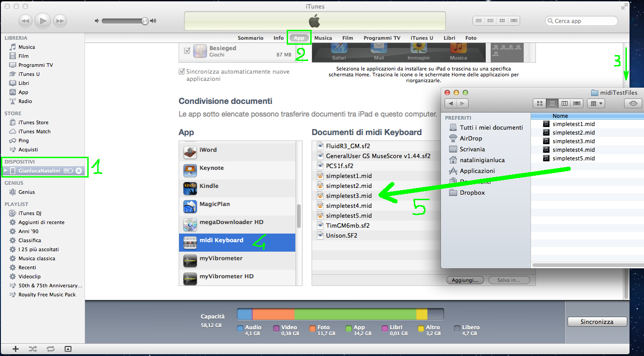This screenshot has height=356, width=644.
Task: Click the iTunes next track button
Action: pyautogui.click(x=60, y=21)
